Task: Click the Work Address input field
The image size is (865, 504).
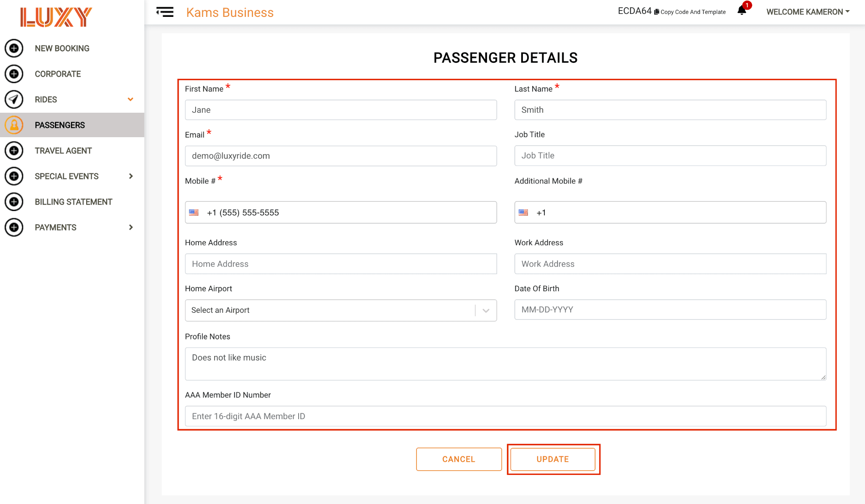Action: [670, 264]
